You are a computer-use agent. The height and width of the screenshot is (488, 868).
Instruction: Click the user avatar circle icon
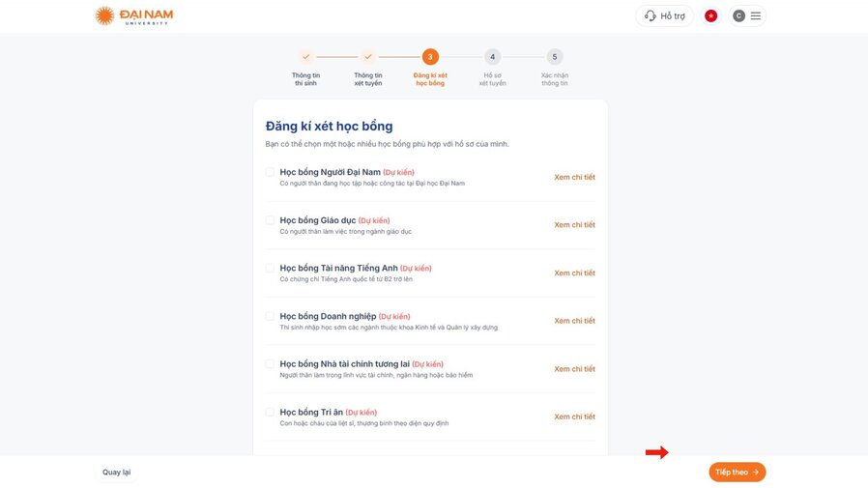[x=738, y=16]
